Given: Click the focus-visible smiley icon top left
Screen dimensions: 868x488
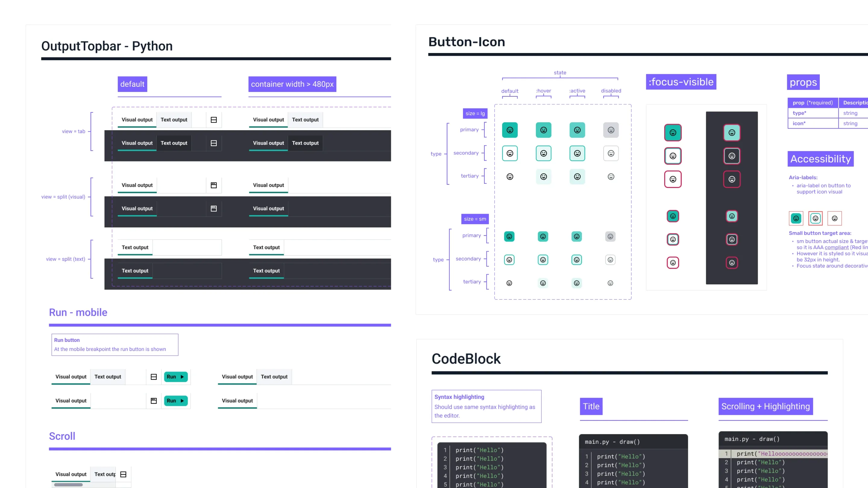Looking at the screenshot, I should point(672,132).
